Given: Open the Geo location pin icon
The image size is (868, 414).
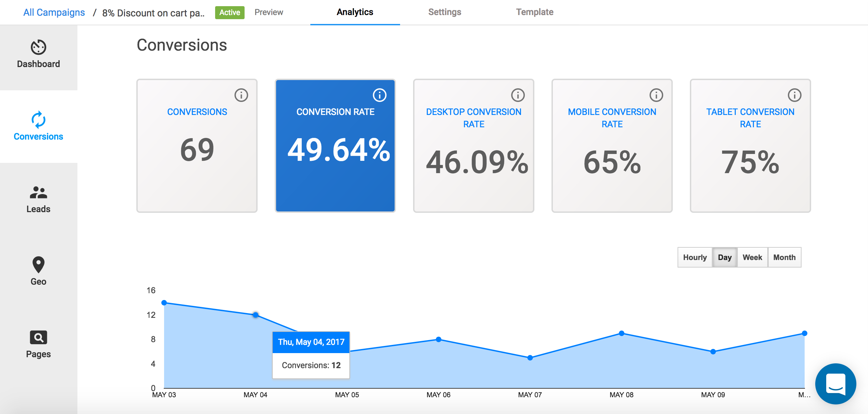Looking at the screenshot, I should pos(38,264).
